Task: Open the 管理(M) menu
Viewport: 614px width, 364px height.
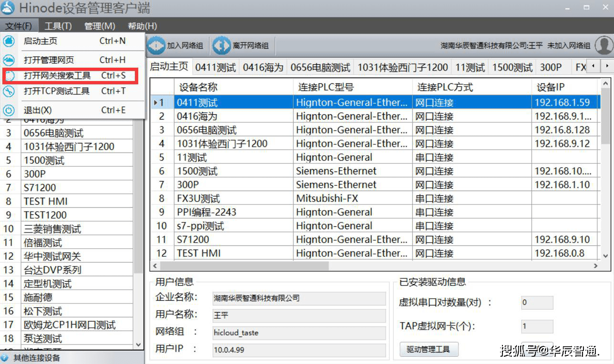Action: (100, 26)
